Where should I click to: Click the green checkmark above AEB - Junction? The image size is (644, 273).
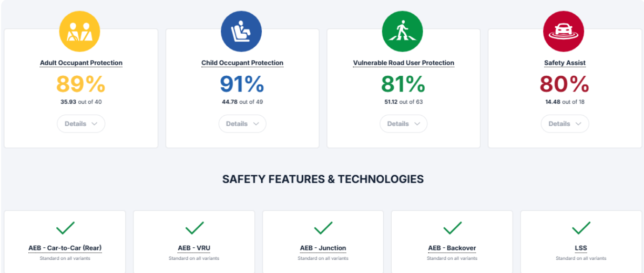tap(323, 228)
